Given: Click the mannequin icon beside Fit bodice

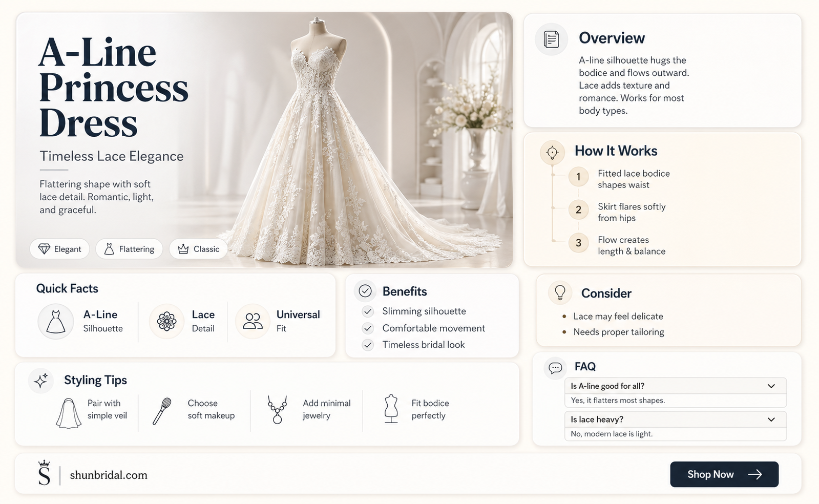Looking at the screenshot, I should (391, 408).
